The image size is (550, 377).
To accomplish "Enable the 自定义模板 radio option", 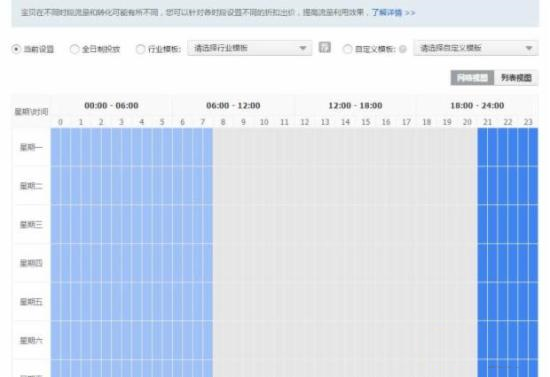I will tap(347, 49).
